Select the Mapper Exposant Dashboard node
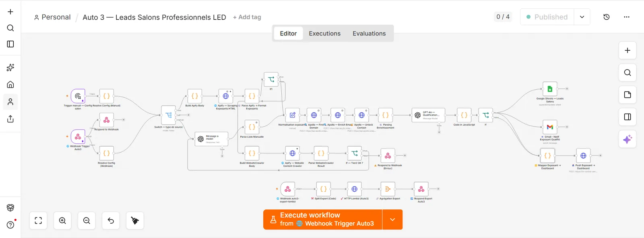The image size is (644, 238). [x=547, y=156]
